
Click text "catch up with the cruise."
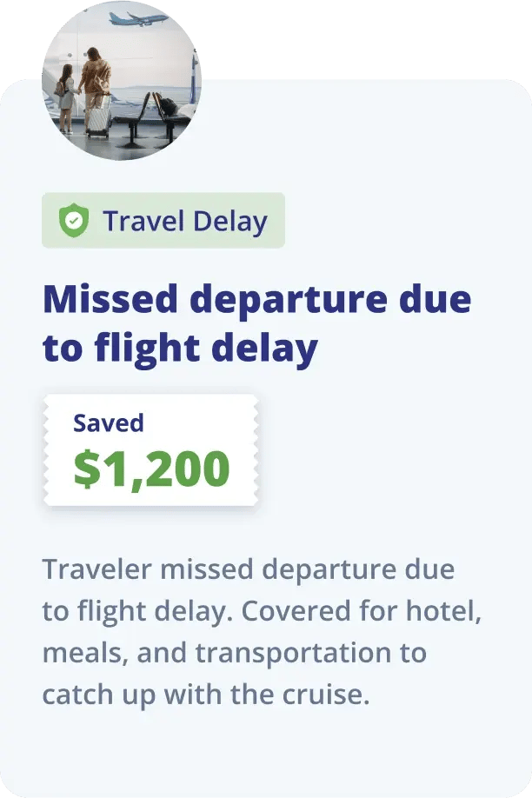tap(206, 695)
